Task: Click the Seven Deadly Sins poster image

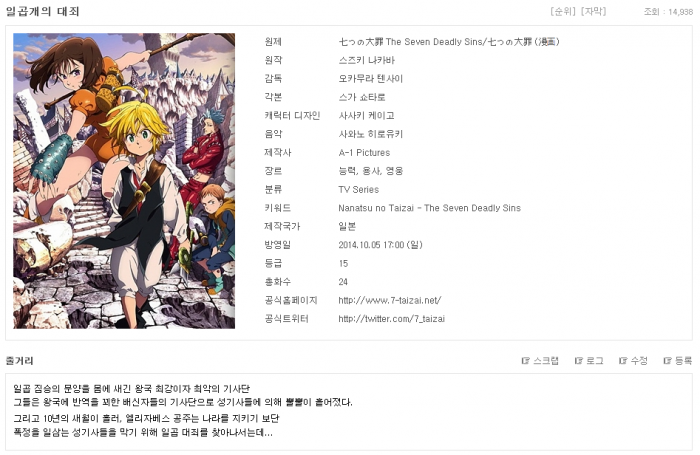Action: click(x=124, y=181)
